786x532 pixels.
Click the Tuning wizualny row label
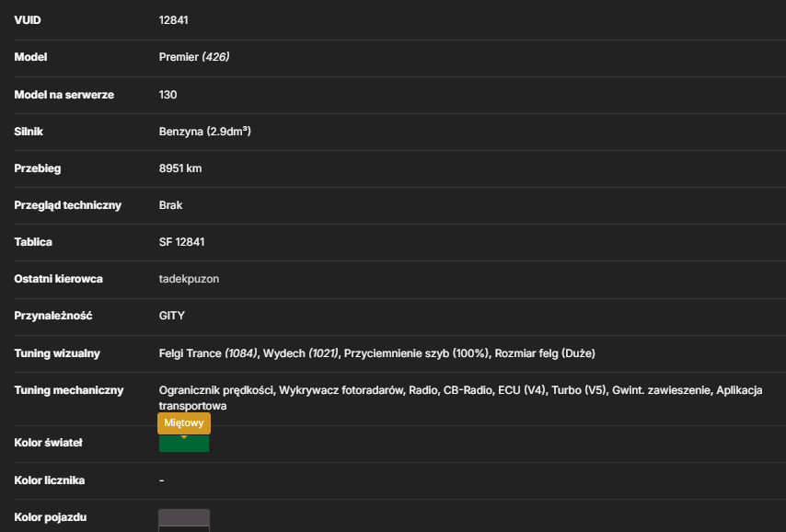point(57,353)
